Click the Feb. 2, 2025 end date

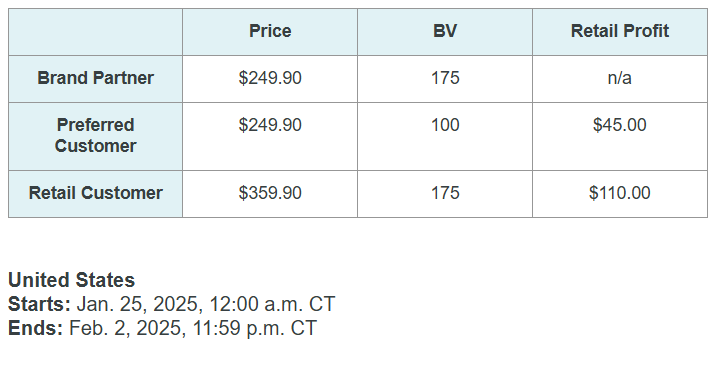pos(127,328)
